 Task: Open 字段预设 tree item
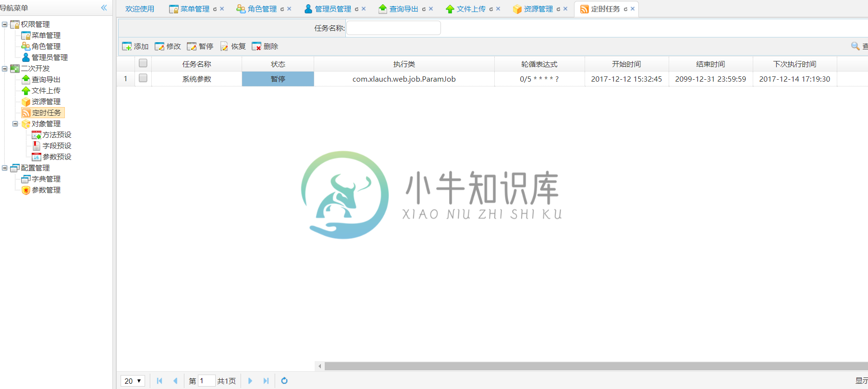[x=57, y=146]
